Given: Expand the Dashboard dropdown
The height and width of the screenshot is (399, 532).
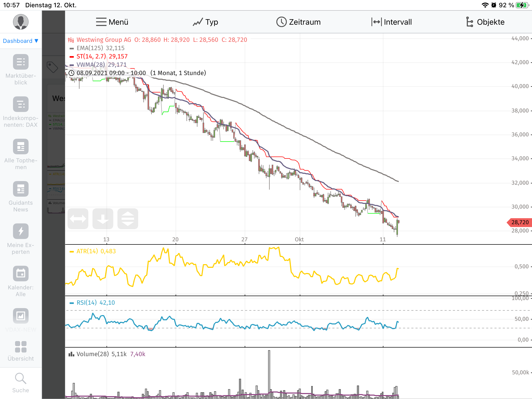Looking at the screenshot, I should coord(21,41).
